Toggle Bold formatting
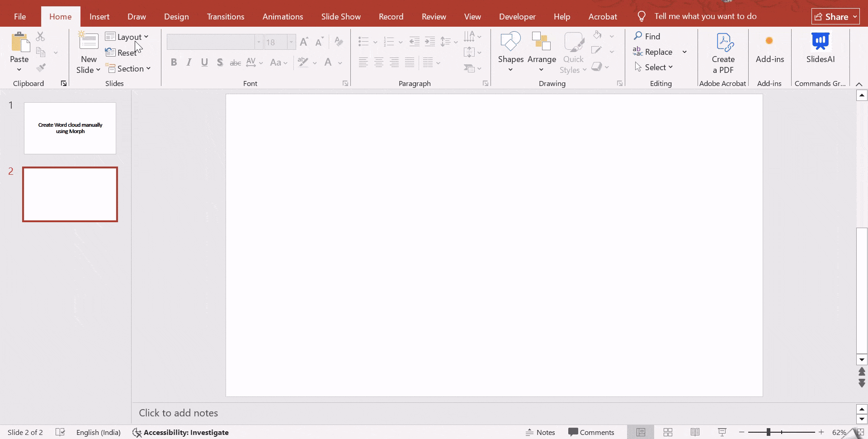 [x=174, y=62]
